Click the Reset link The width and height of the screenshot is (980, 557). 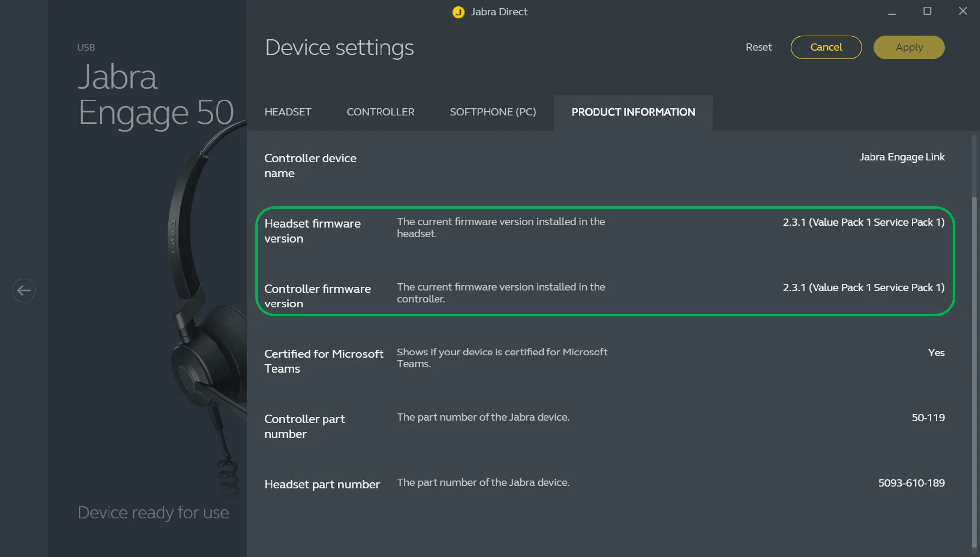[759, 47]
